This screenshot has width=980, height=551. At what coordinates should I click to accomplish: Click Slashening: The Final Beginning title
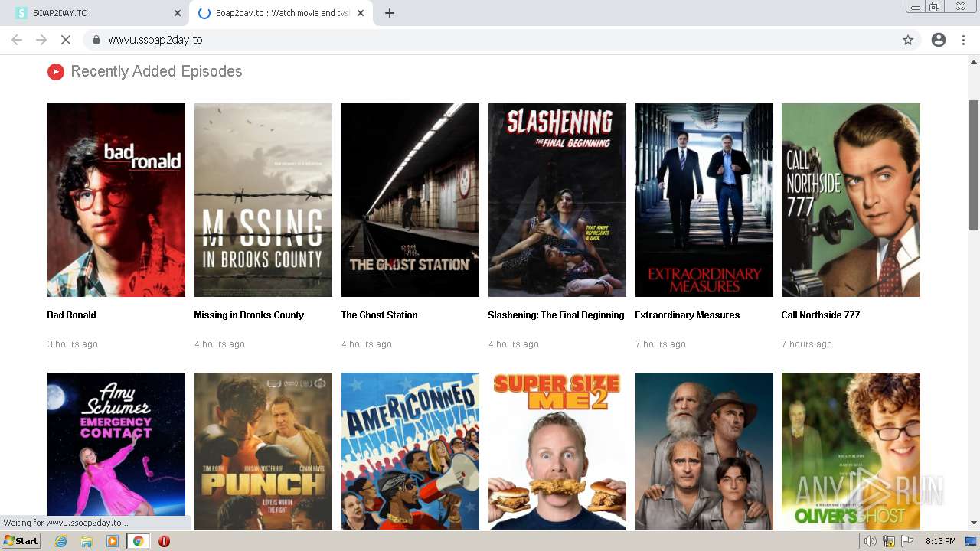pos(556,315)
